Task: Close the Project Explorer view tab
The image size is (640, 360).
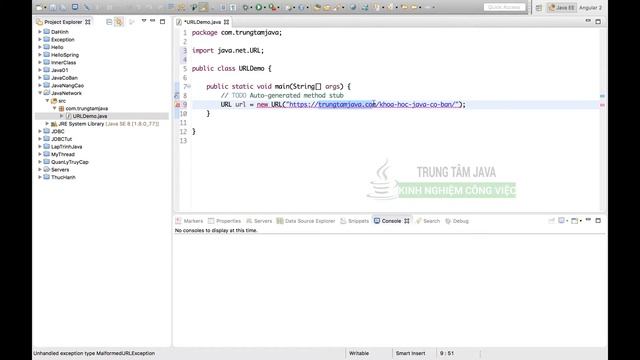Action: (x=88, y=22)
